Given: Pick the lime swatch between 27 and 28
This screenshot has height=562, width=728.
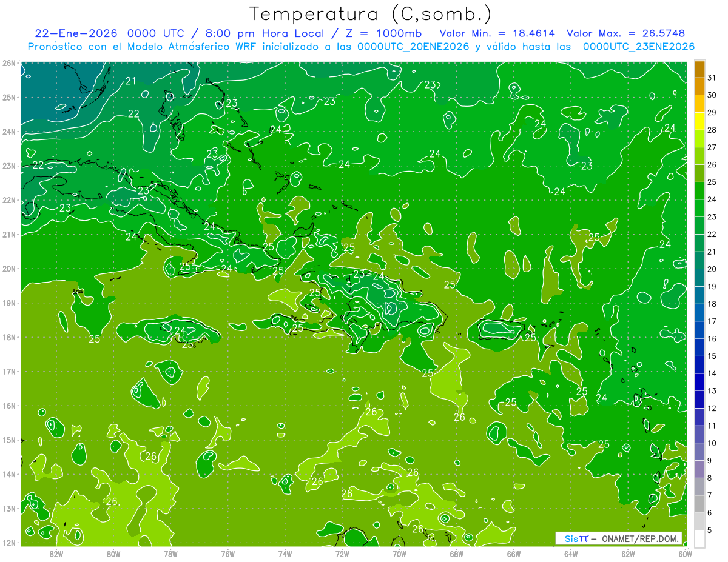Looking at the screenshot, I should 699,138.
